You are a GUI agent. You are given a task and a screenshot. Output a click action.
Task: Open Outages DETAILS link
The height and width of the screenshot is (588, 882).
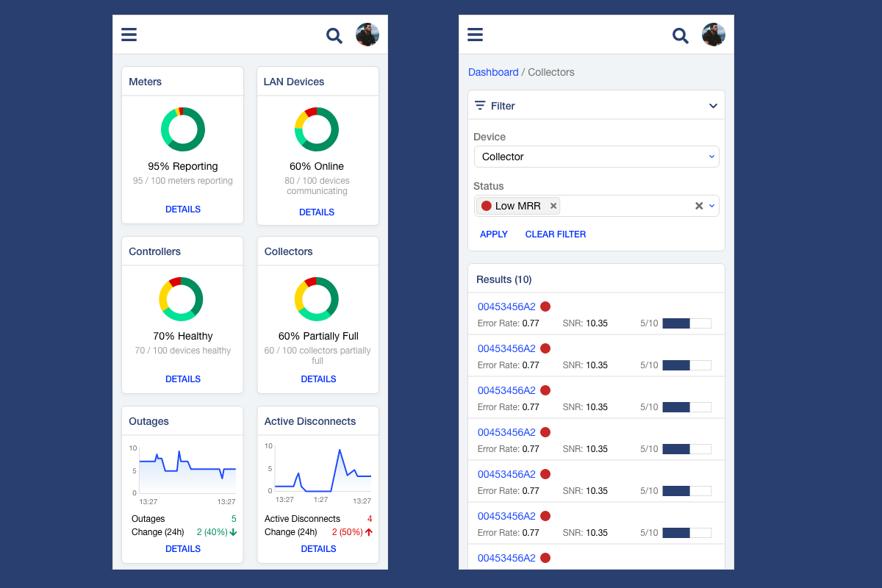(183, 549)
